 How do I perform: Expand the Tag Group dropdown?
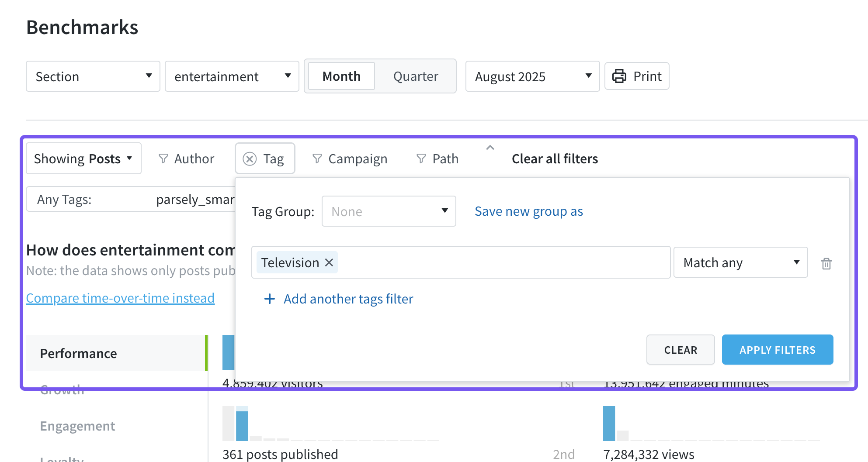pos(389,211)
